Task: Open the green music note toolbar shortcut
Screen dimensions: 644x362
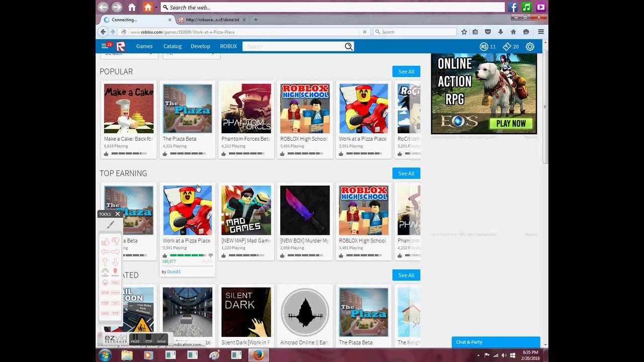Action: [527, 7]
